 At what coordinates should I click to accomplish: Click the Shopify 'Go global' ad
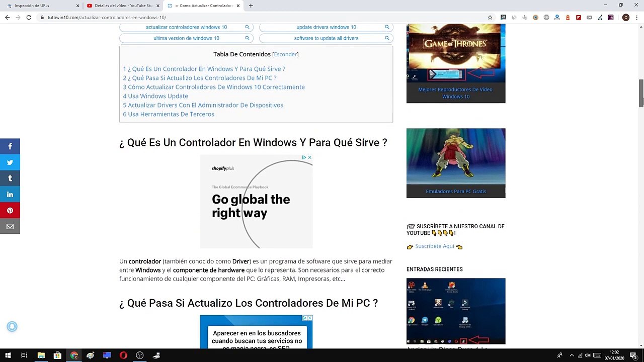coord(256,201)
